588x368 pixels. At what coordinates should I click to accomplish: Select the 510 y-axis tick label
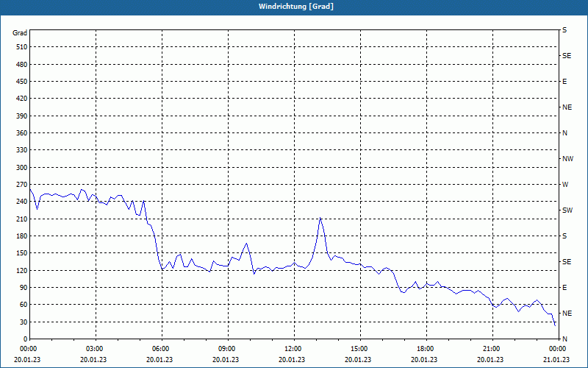coord(22,47)
